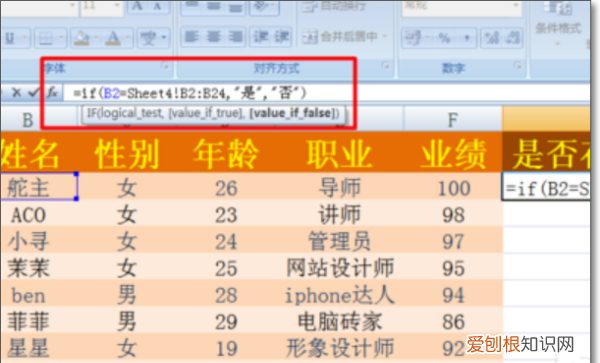Screen dimensions: 600x363
Task: Select 导师 occupation cell
Action: tap(339, 187)
